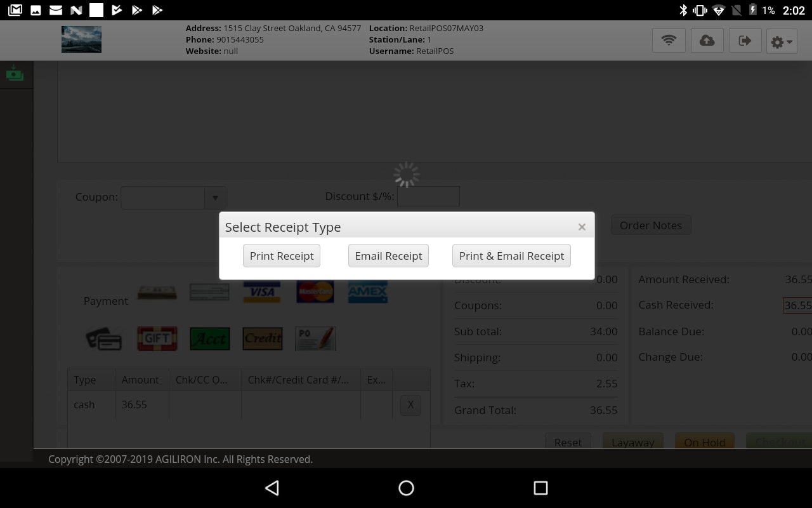Select the cash payment icon
This screenshot has height=508, width=812.
[157, 292]
